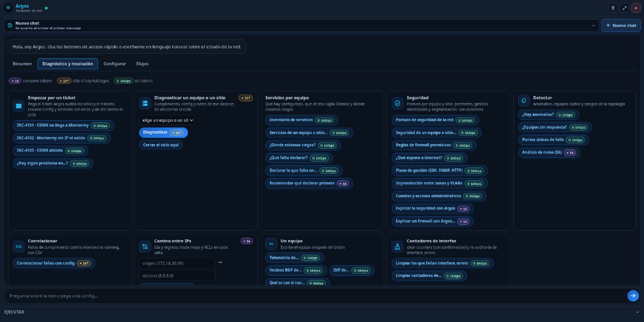Viewport: 644px width, 322px height.
Task: Click '¿Hay anomalías?' chip
Action: pyautogui.click(x=549, y=115)
